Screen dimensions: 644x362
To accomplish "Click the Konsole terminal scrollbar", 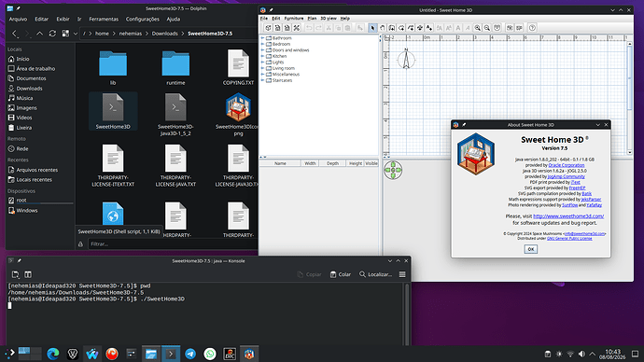I will tap(407, 314).
